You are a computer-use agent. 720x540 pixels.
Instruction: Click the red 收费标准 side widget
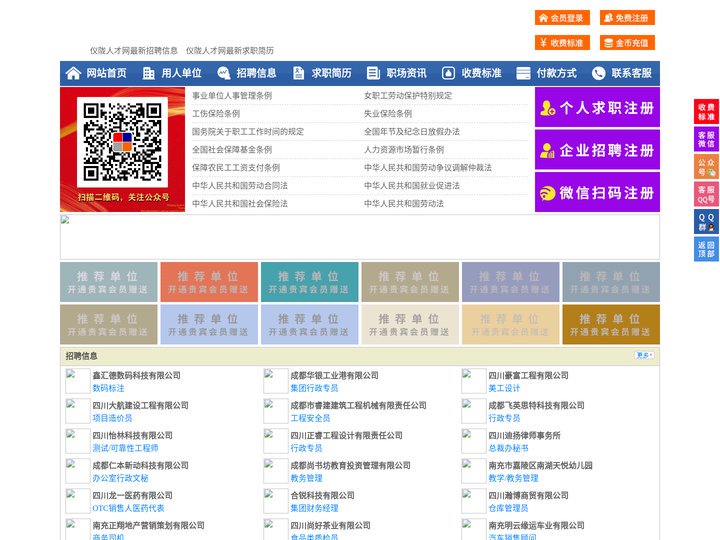coord(706,112)
